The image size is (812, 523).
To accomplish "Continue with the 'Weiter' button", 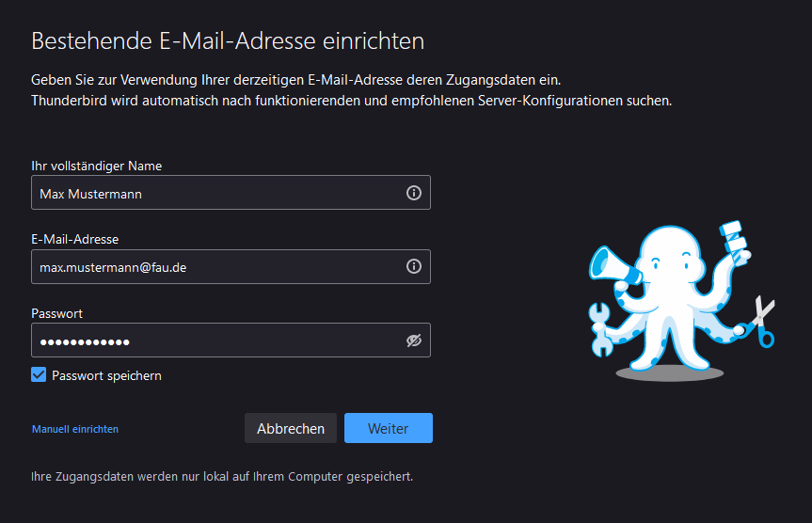I will click(388, 428).
